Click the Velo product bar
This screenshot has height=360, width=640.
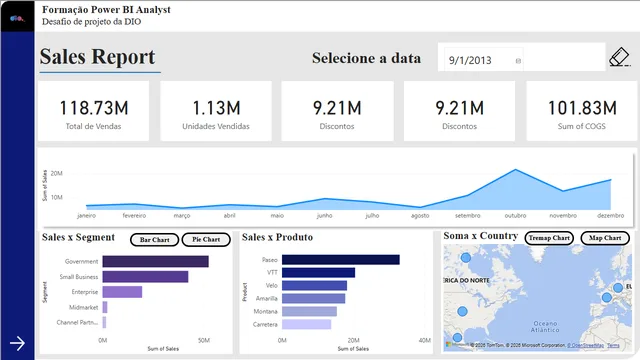(x=314, y=285)
